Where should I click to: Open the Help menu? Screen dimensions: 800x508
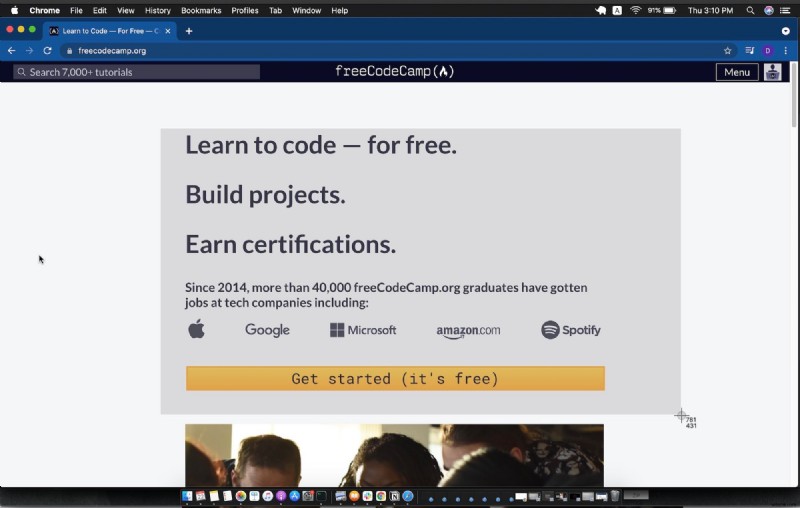[339, 10]
